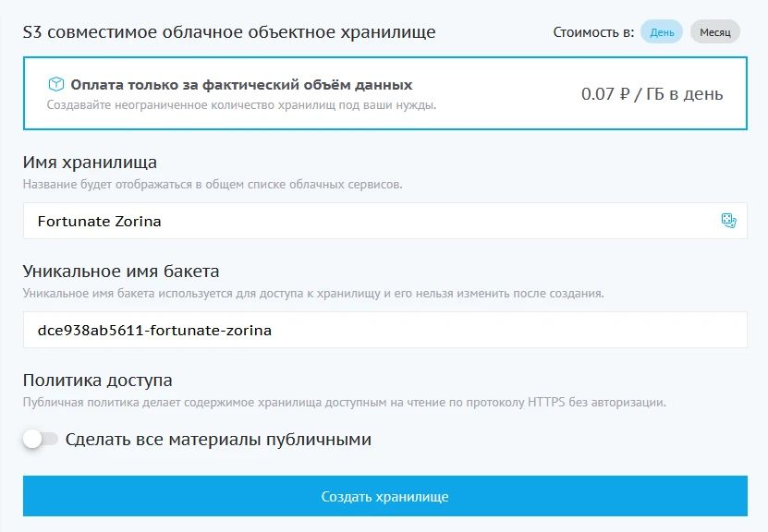Click the Fortunate Zorina name input field
This screenshot has width=768, height=532.
[277, 221]
